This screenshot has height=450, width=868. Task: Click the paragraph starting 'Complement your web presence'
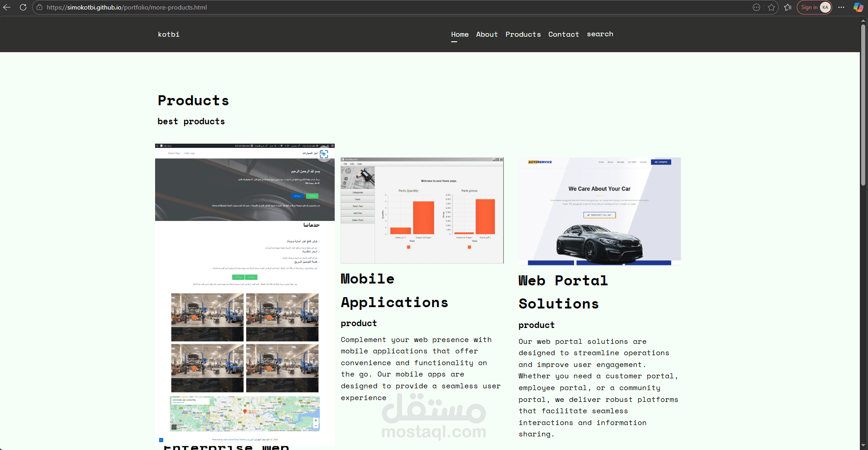click(421, 368)
